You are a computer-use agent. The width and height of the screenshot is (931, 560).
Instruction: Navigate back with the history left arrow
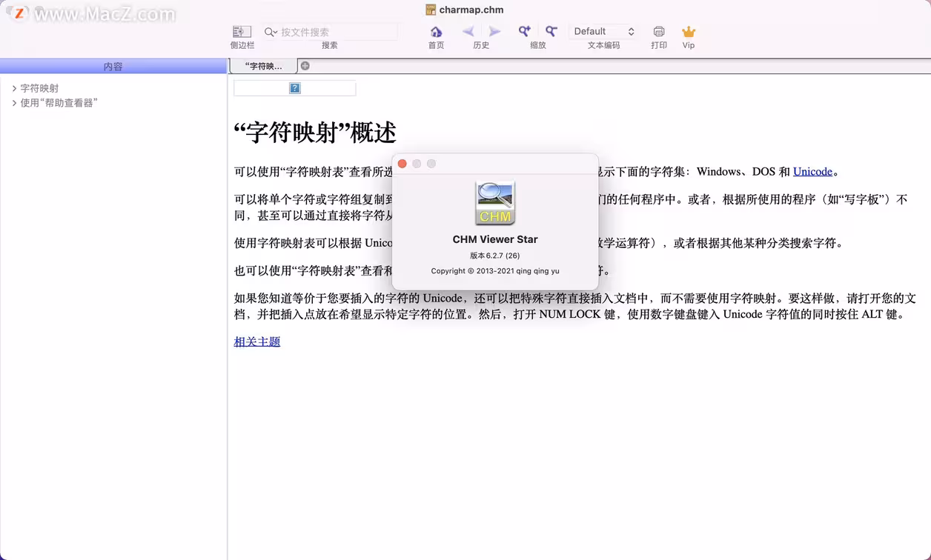click(468, 32)
